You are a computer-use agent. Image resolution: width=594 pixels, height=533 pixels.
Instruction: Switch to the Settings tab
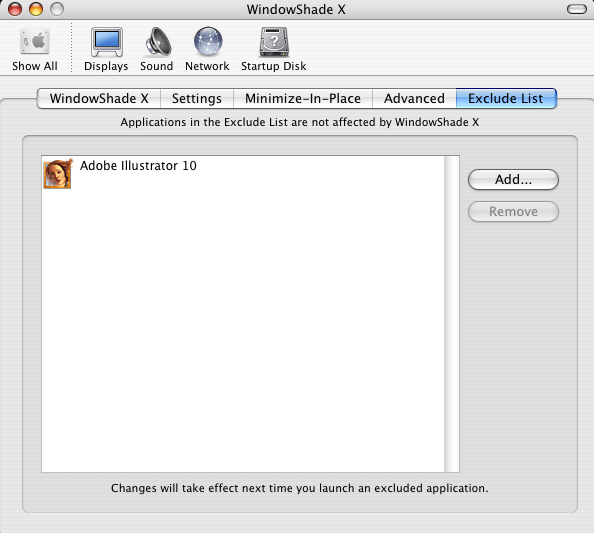click(197, 98)
